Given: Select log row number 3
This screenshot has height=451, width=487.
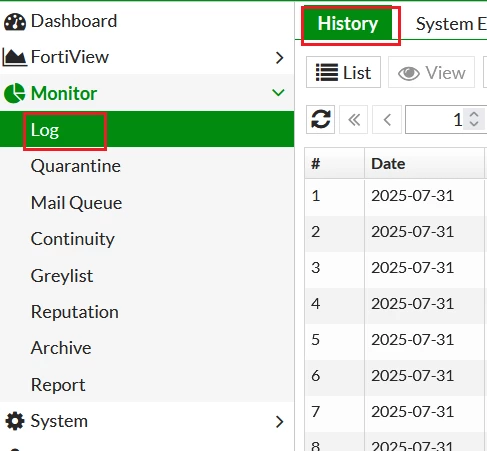Looking at the screenshot, I should tap(396, 268).
